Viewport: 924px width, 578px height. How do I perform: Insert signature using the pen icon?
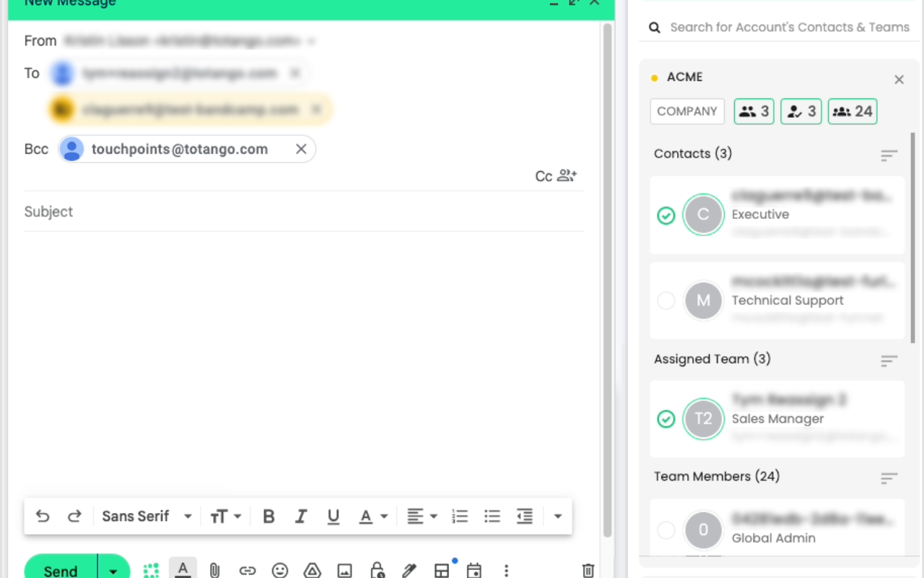point(409,570)
